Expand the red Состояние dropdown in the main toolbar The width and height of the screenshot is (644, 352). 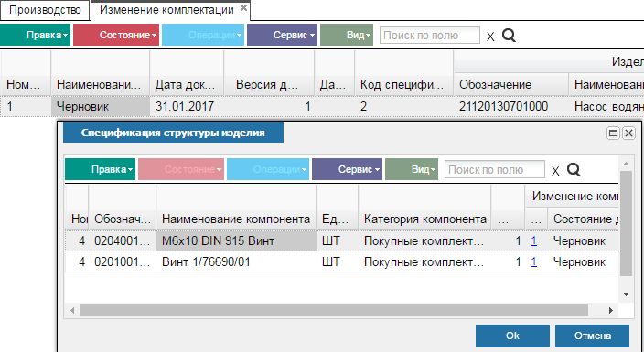116,35
